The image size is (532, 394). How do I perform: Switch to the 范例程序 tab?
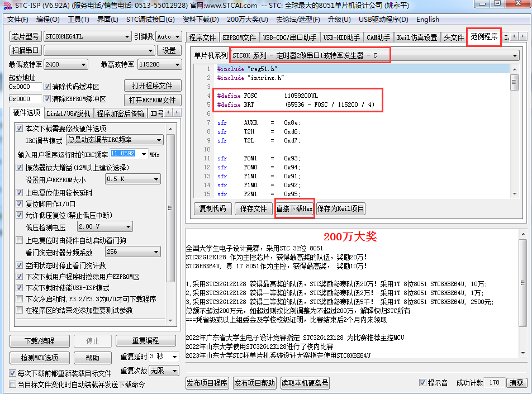coord(484,36)
